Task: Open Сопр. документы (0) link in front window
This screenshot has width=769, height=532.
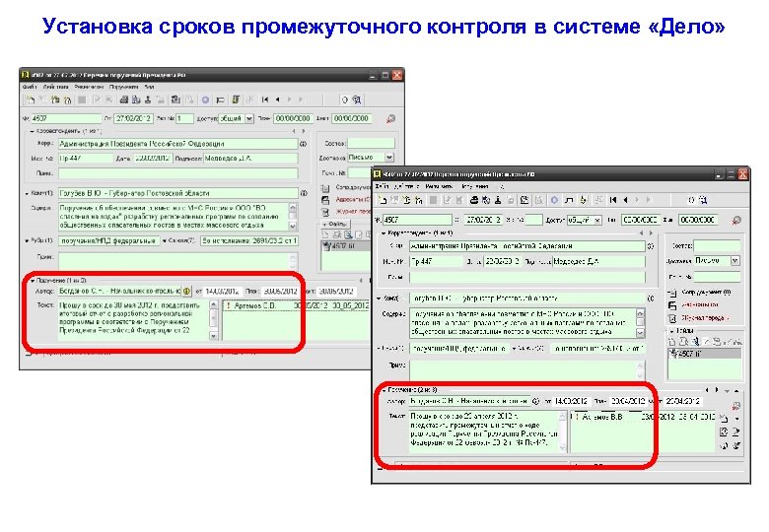Action: (706, 293)
